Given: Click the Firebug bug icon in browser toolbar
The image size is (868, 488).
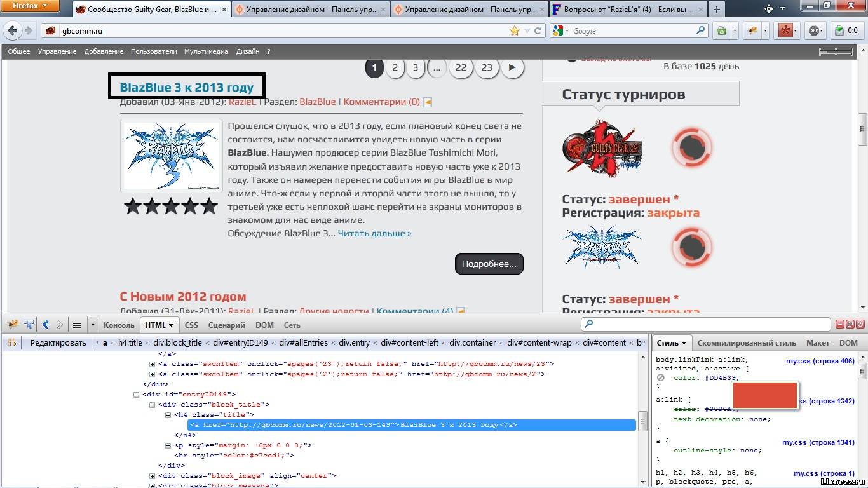Looking at the screenshot, I should [752, 30].
